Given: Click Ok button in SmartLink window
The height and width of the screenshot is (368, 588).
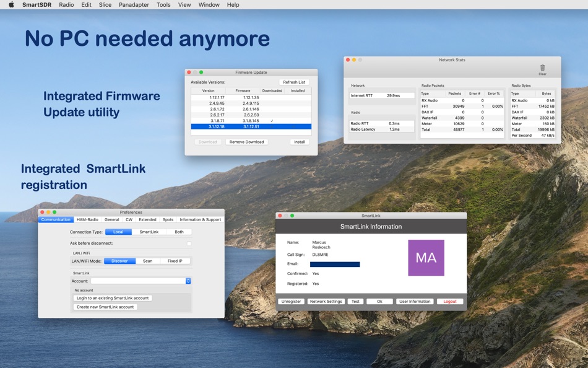Looking at the screenshot, I should click(379, 301).
